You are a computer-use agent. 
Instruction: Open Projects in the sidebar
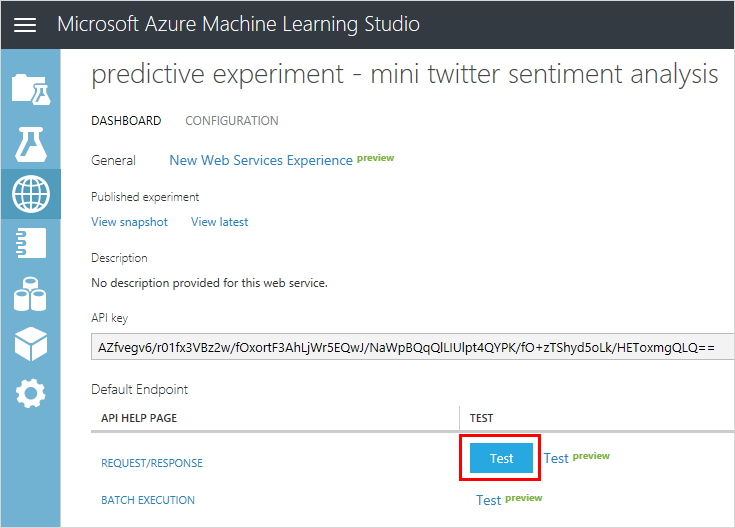point(30,89)
